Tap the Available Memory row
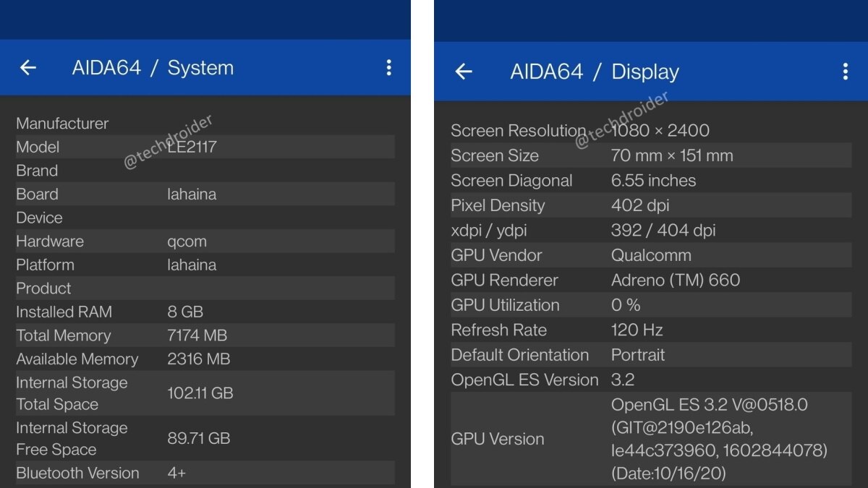 click(x=205, y=359)
